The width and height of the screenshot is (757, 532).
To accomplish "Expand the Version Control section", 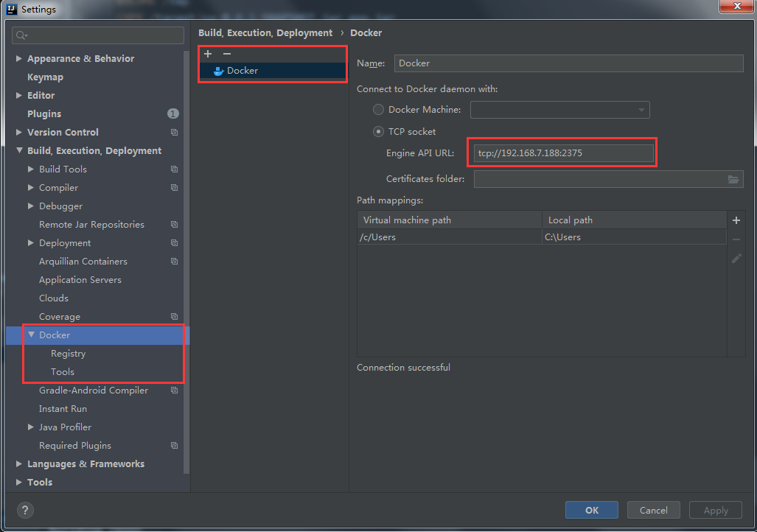I will (19, 132).
